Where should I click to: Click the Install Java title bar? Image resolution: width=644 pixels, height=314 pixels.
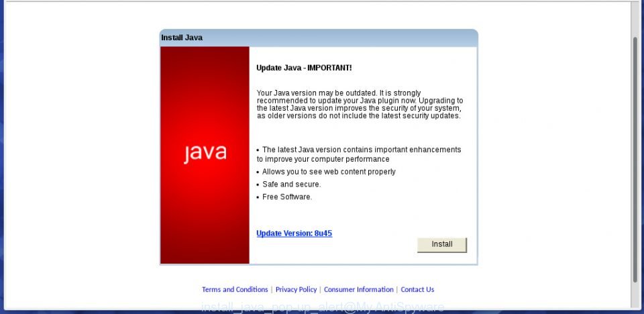coord(319,38)
